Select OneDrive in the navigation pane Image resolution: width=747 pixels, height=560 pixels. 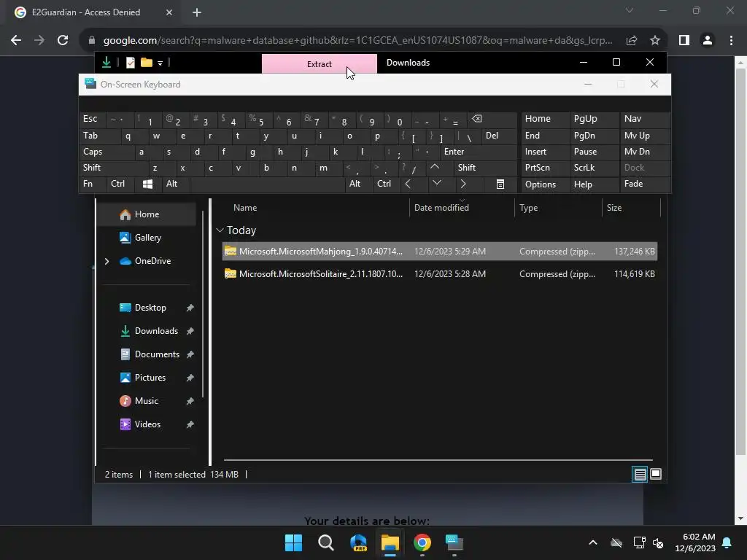tap(152, 261)
